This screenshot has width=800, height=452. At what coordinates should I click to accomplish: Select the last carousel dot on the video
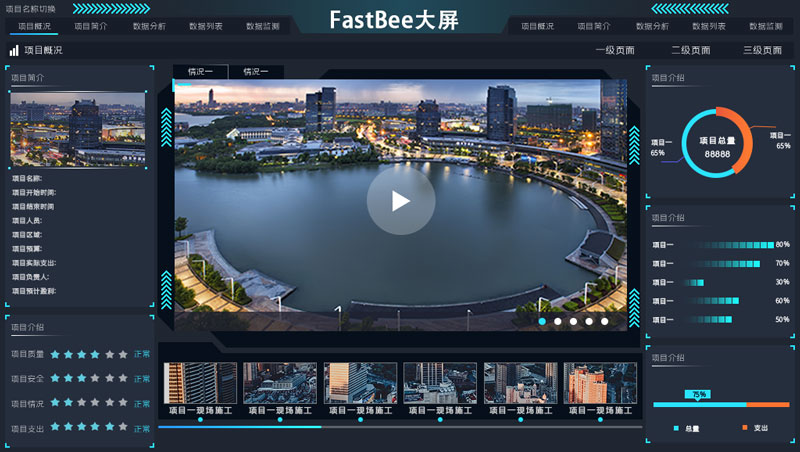604,321
